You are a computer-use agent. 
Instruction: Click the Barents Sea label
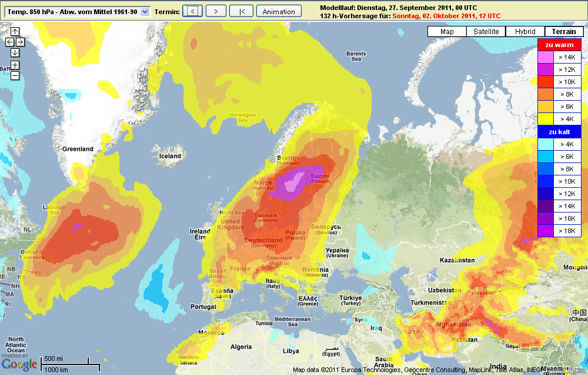pyautogui.click(x=356, y=57)
